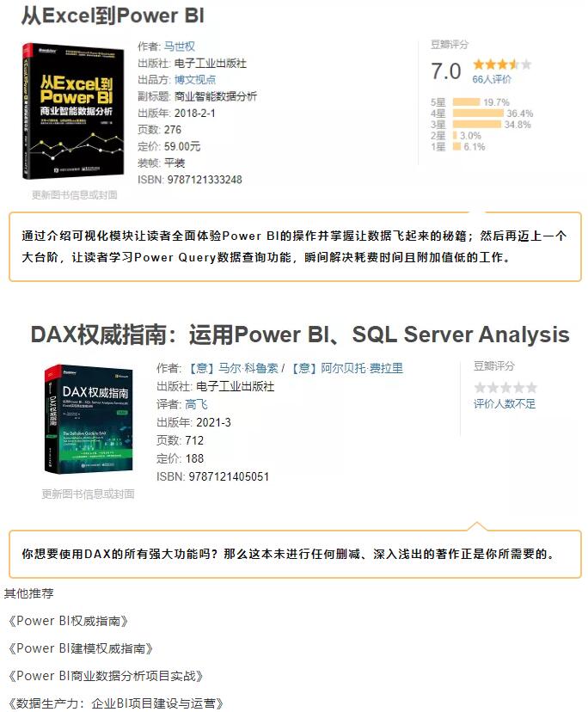The width and height of the screenshot is (588, 712).
Task: Click page count 276
Action: coord(173,130)
